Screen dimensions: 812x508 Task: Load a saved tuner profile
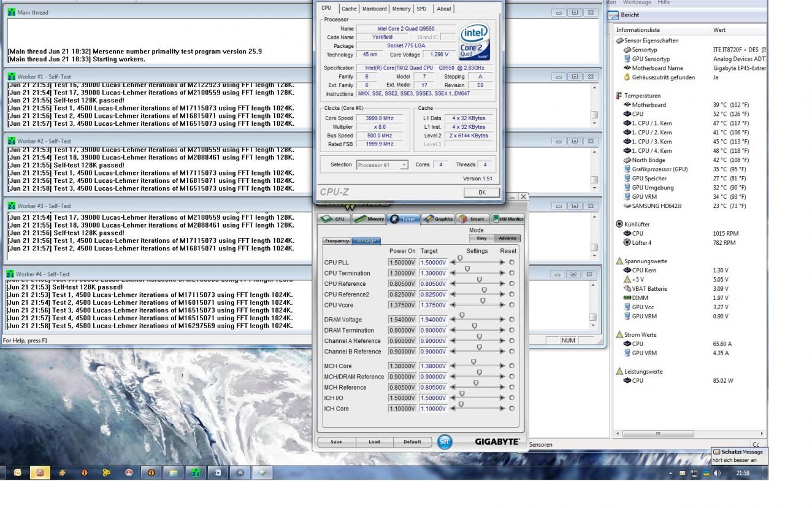pos(374,441)
